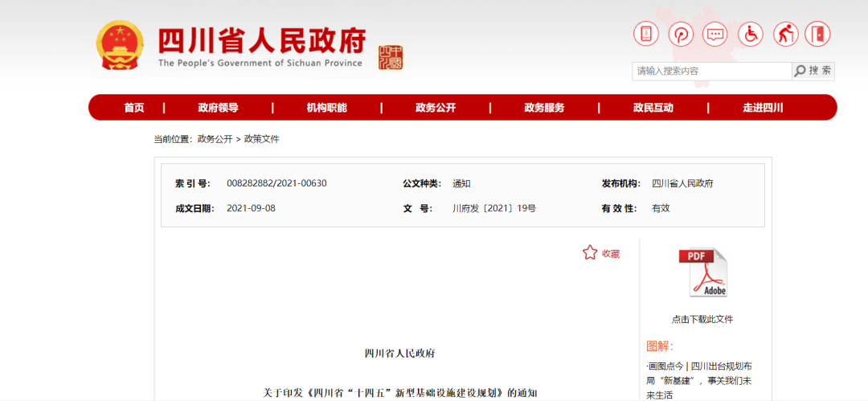Open the mobile phone version icon

pyautogui.click(x=645, y=35)
